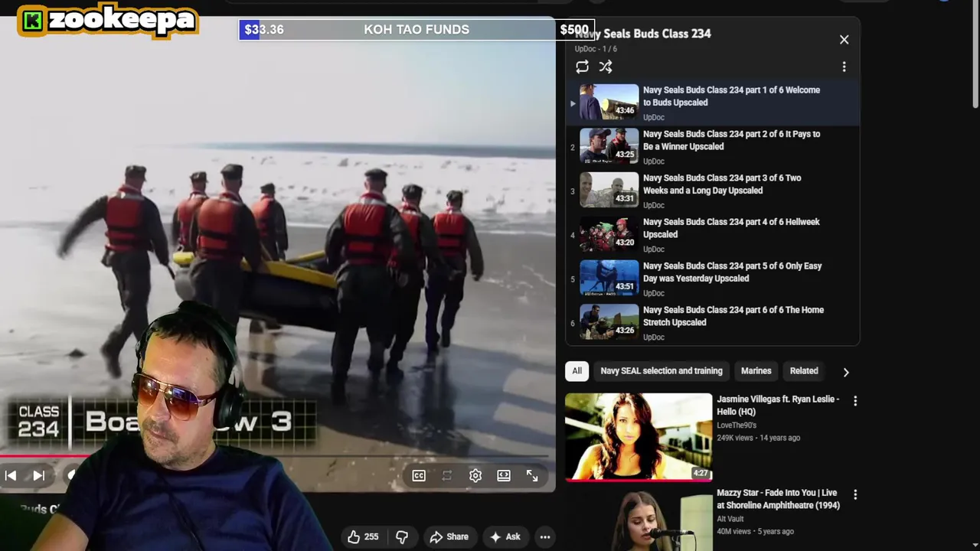Click LoveThe90's channel name
Image resolution: width=980 pixels, height=551 pixels.
click(x=737, y=425)
